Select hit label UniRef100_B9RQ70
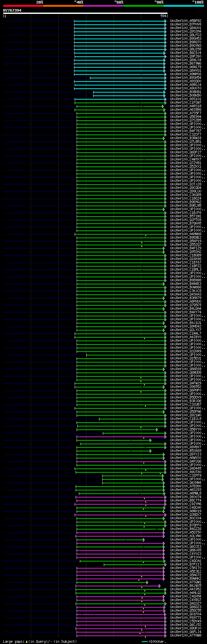207x644 pixels. [x=186, y=42]
